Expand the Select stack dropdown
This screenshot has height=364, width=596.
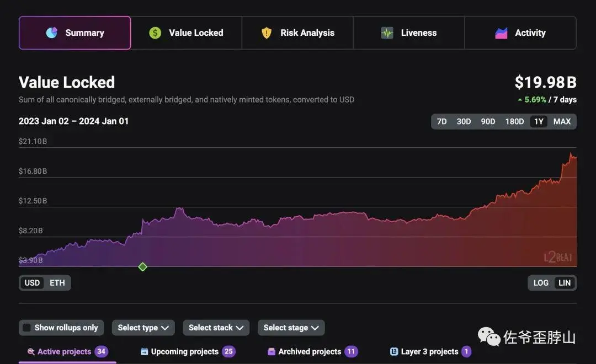[x=216, y=328]
